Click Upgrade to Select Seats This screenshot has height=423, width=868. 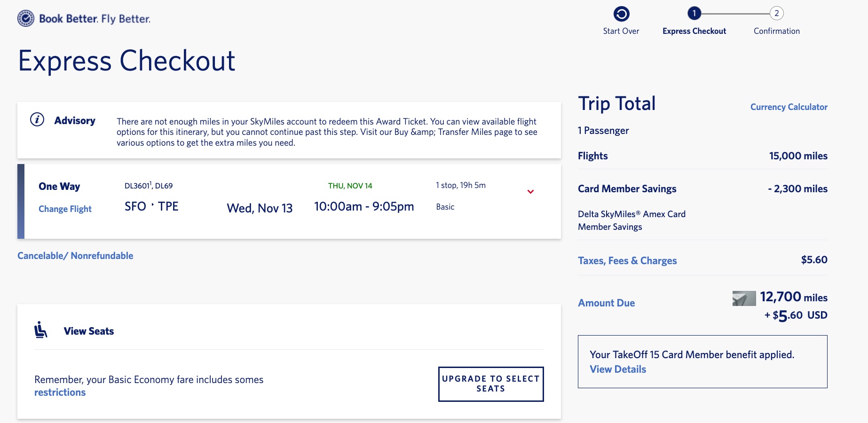point(490,384)
